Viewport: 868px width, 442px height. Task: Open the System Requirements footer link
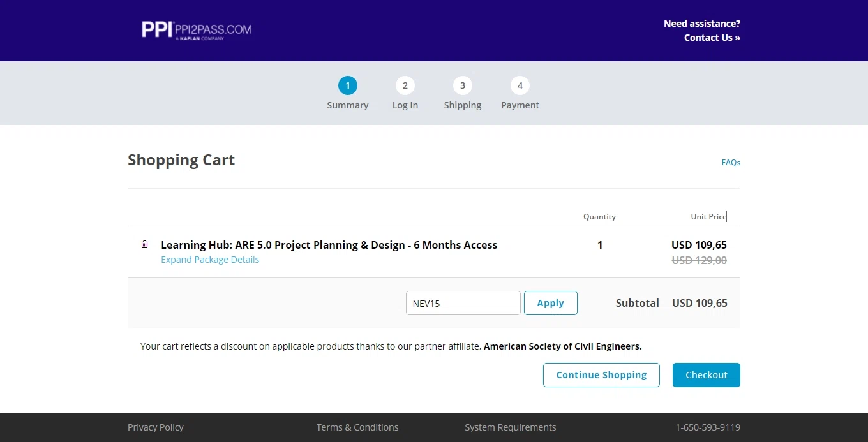point(511,427)
